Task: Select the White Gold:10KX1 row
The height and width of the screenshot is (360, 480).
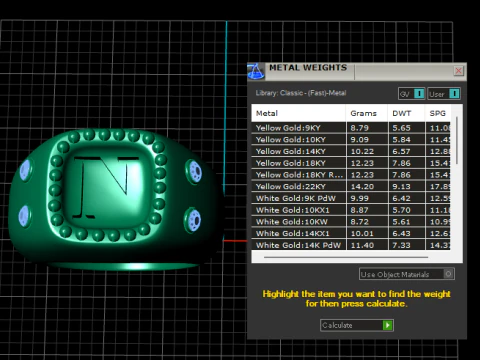Action: 351,210
